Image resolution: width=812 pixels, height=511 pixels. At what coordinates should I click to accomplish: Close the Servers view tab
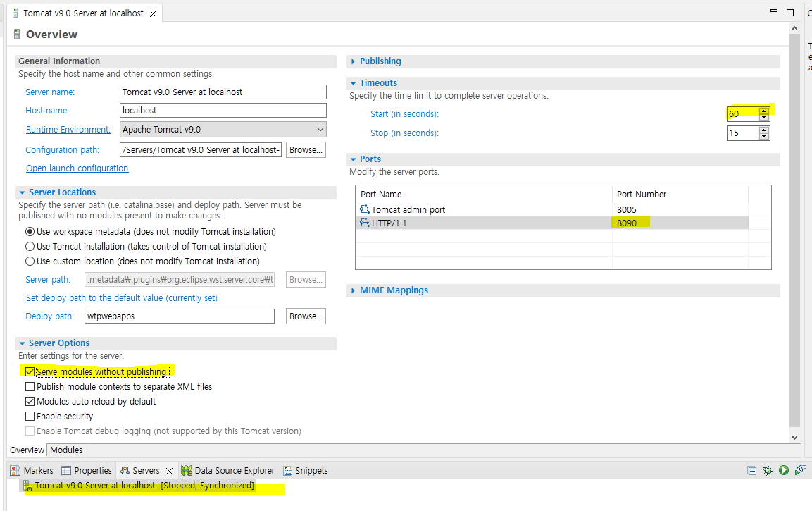(x=169, y=471)
